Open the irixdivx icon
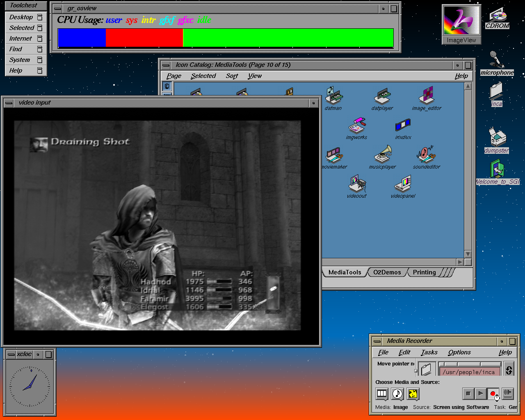The width and height of the screenshot is (525, 420). click(x=403, y=125)
